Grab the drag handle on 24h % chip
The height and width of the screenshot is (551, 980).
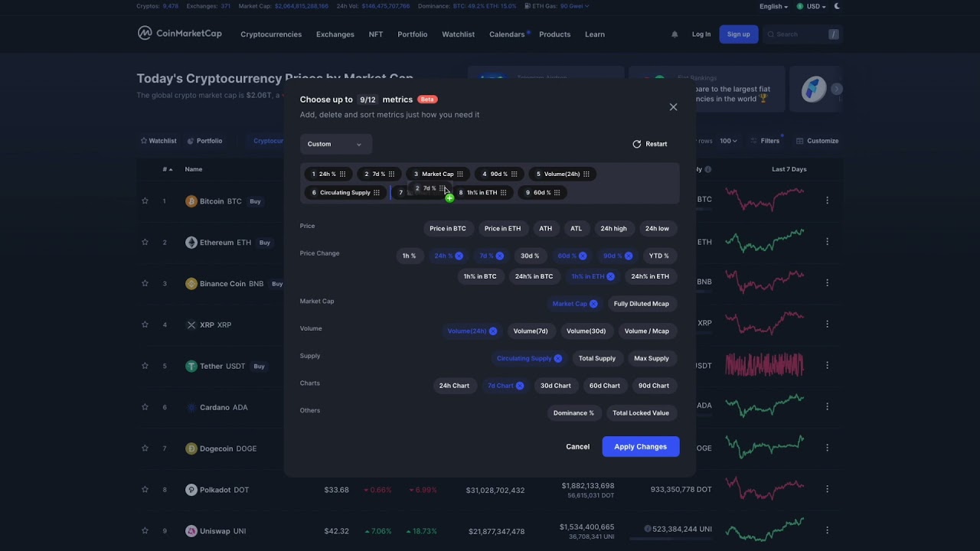coord(342,174)
